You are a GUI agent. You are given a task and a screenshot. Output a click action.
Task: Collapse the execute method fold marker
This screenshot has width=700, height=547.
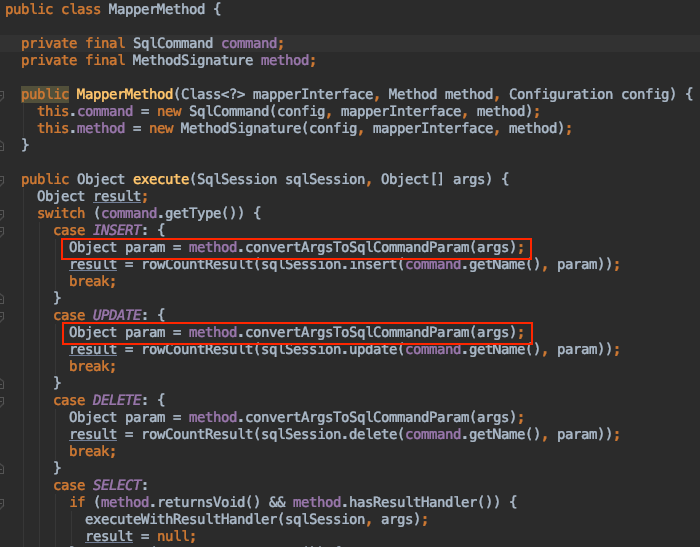[3, 180]
